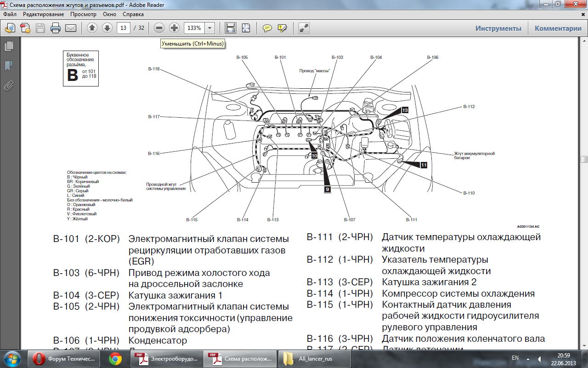Zoom in with the plus button
Image resolution: width=588 pixels, height=368 pixels.
[x=174, y=28]
